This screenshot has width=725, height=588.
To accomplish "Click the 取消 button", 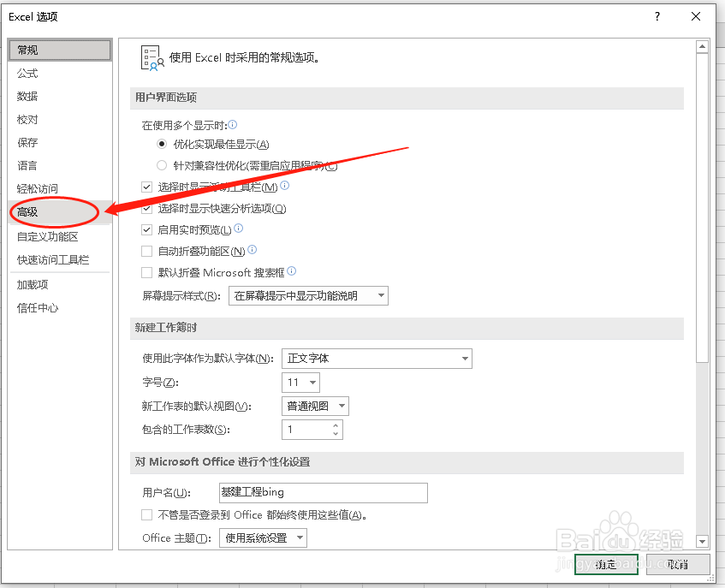I will (x=678, y=564).
